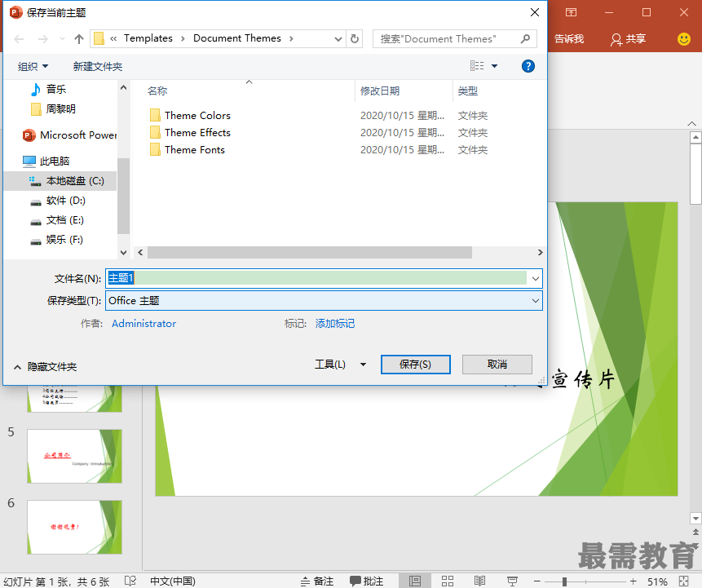Click the Administrator author link

(x=143, y=323)
